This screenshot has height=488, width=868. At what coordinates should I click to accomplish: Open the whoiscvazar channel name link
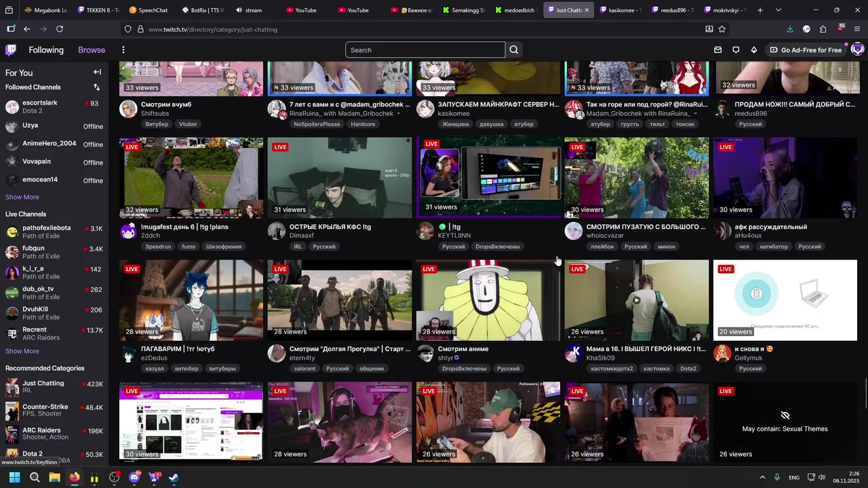point(605,236)
